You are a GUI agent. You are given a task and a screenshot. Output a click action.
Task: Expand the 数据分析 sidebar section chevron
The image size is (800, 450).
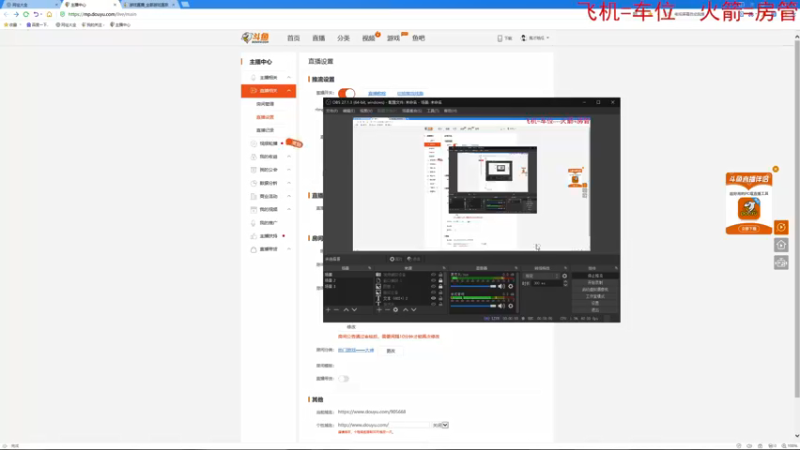(x=289, y=183)
